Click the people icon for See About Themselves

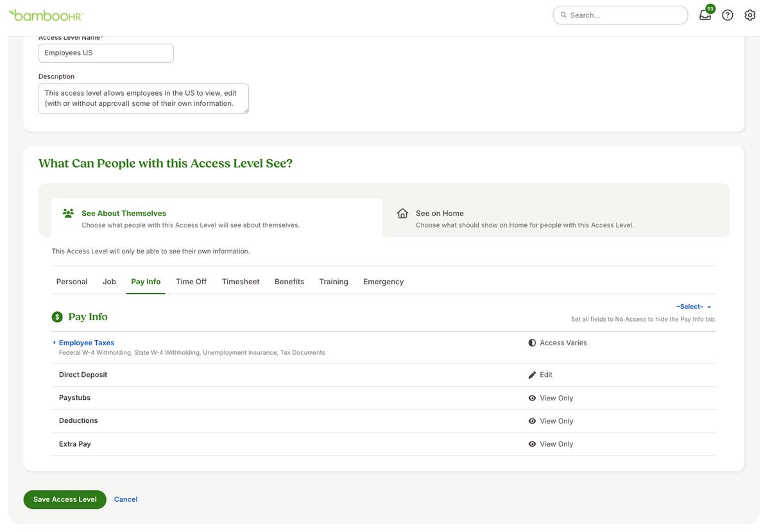coord(68,214)
